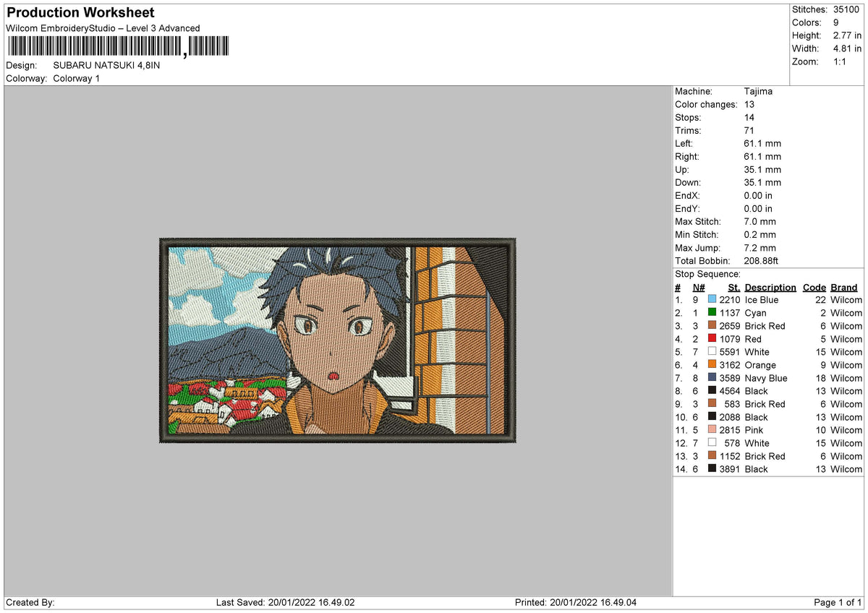This screenshot has height=613, width=868.
Task: Click the 'Printed: 20/01/2022 16.49.04' footer text
Action: point(576,603)
